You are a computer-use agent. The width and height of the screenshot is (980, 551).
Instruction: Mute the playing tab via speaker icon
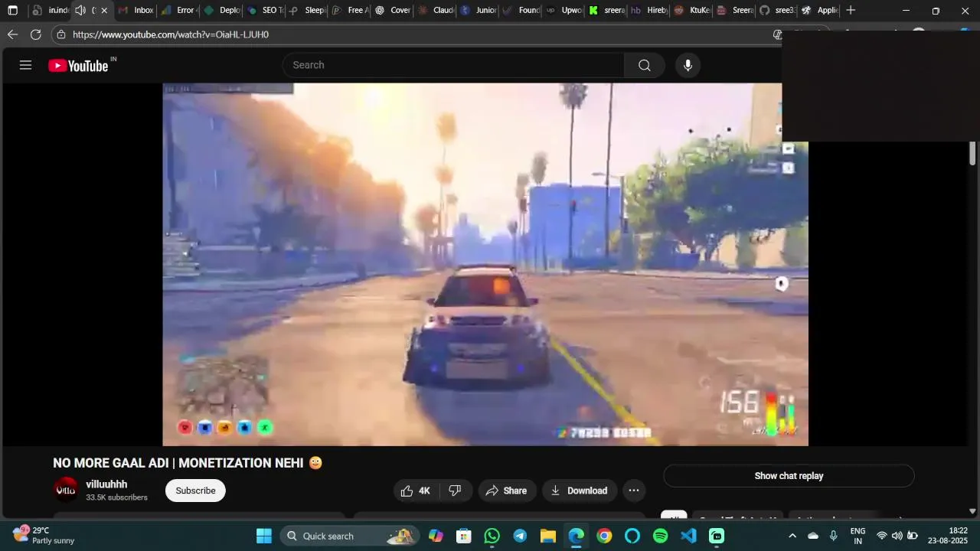[80, 10]
